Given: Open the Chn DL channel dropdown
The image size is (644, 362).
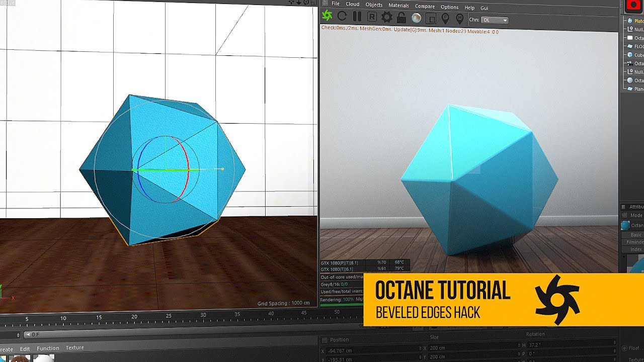Looking at the screenshot, I should (495, 20).
